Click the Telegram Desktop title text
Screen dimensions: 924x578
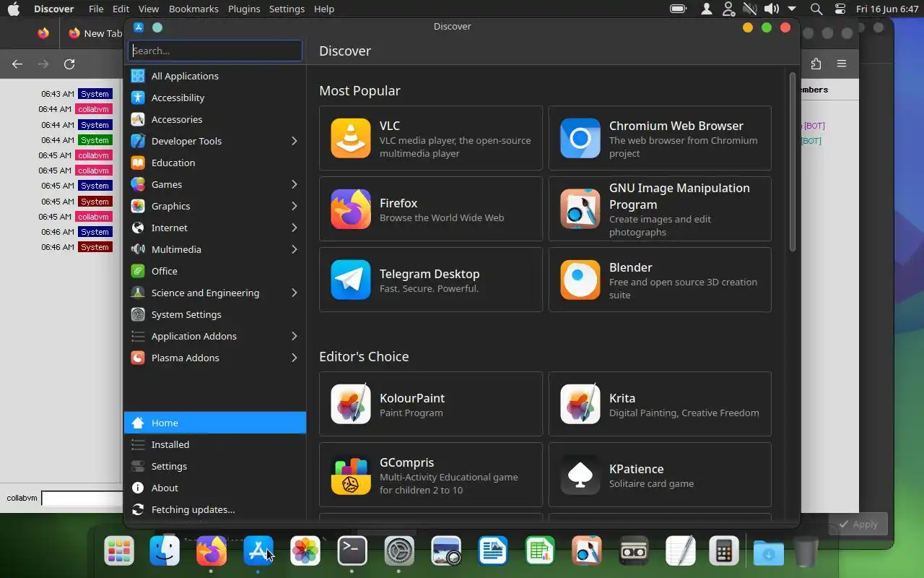pyautogui.click(x=430, y=274)
